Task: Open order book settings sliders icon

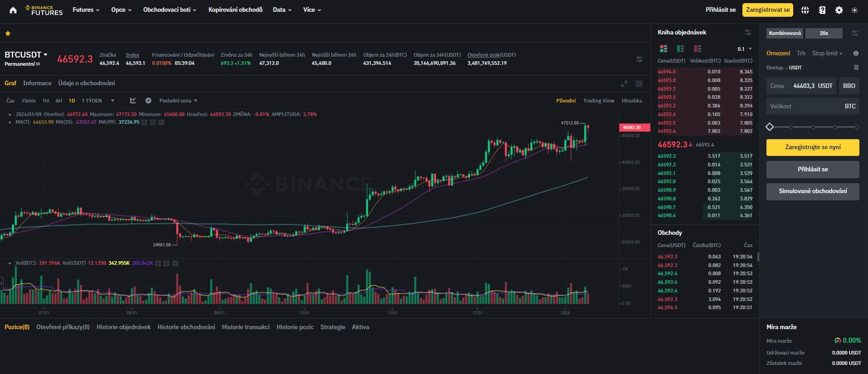Action: click(748, 33)
